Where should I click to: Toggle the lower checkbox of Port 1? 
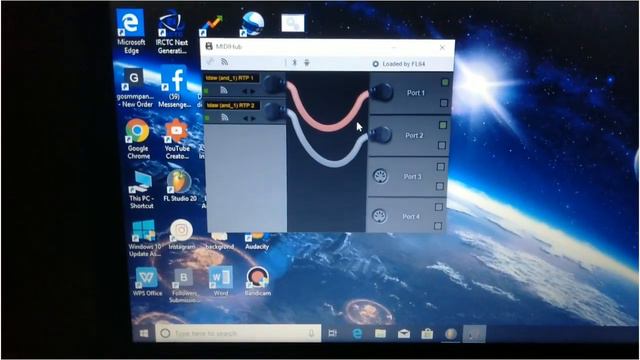[x=444, y=103]
